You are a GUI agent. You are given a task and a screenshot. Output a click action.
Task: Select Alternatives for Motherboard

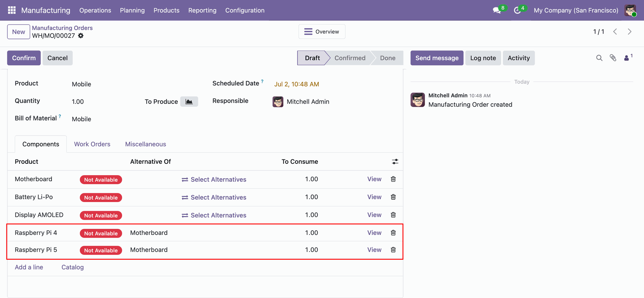[x=214, y=180]
